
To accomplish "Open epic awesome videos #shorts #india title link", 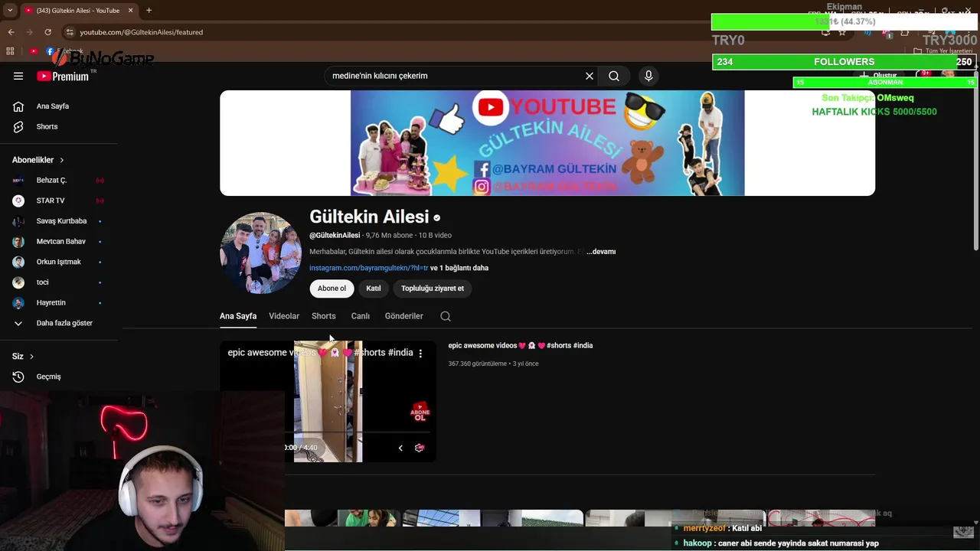I will point(521,346).
